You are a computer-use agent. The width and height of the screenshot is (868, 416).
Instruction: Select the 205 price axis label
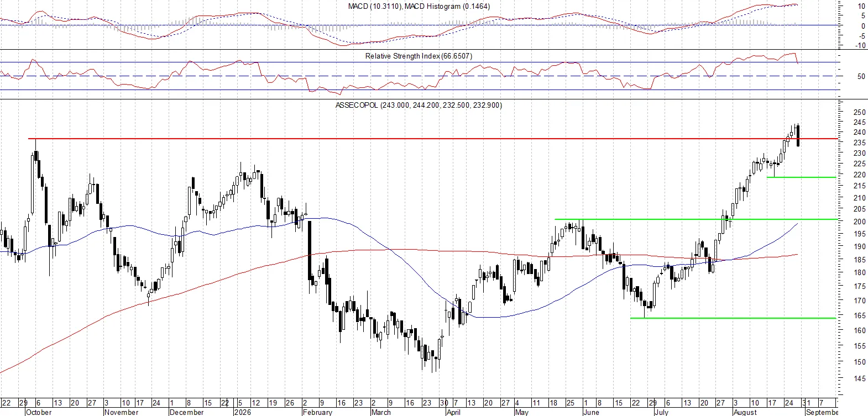[x=860, y=209]
